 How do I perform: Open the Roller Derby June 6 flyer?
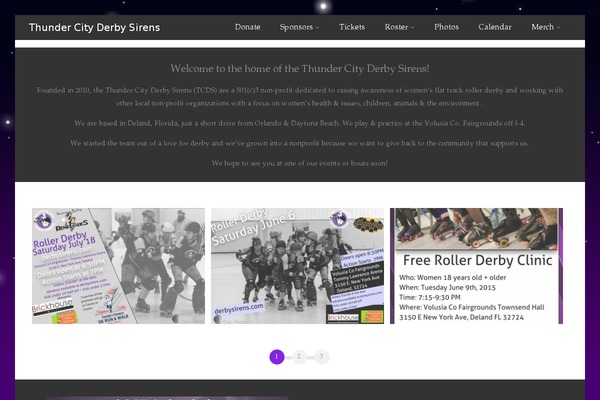pyautogui.click(x=297, y=266)
